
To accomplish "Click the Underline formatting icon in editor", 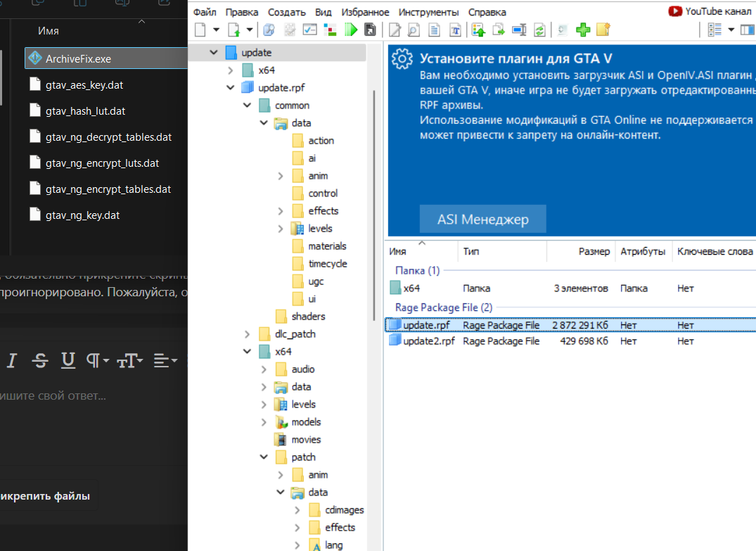I will 68,360.
